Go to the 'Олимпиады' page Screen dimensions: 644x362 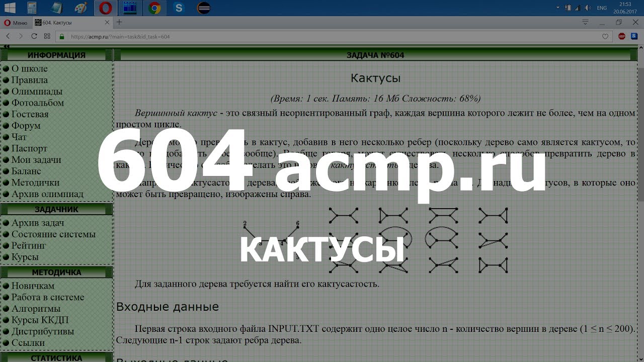[37, 92]
